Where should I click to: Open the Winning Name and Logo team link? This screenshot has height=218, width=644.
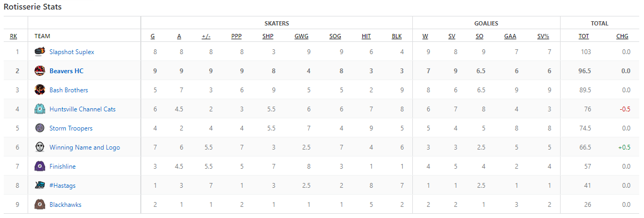[84, 147]
